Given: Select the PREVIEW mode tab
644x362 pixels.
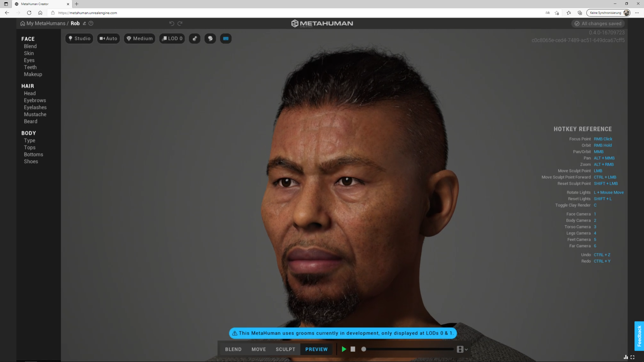Looking at the screenshot, I should [317, 349].
